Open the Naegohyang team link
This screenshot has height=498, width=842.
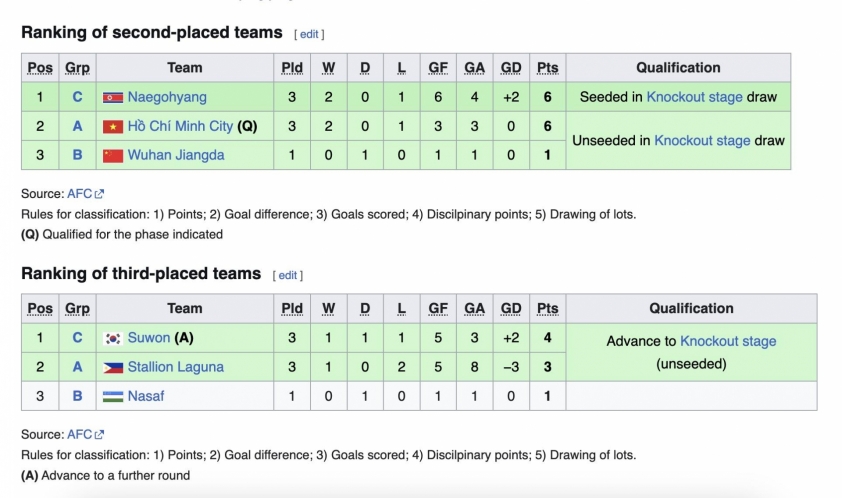coord(167,97)
